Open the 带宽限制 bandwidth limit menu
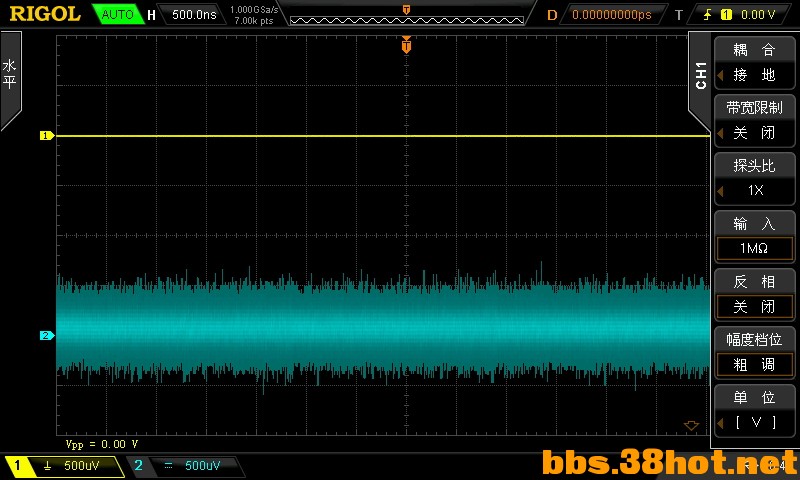800x480 pixels. pyautogui.click(x=754, y=120)
